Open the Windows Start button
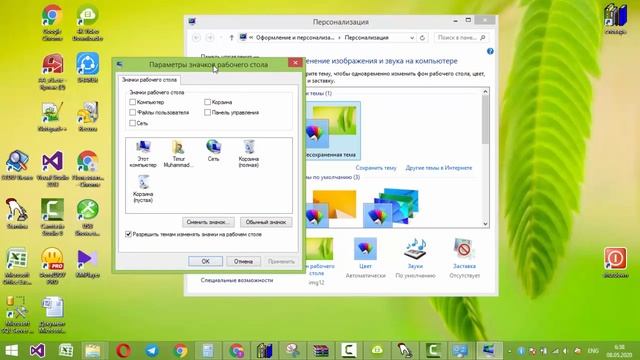 [x=11, y=351]
